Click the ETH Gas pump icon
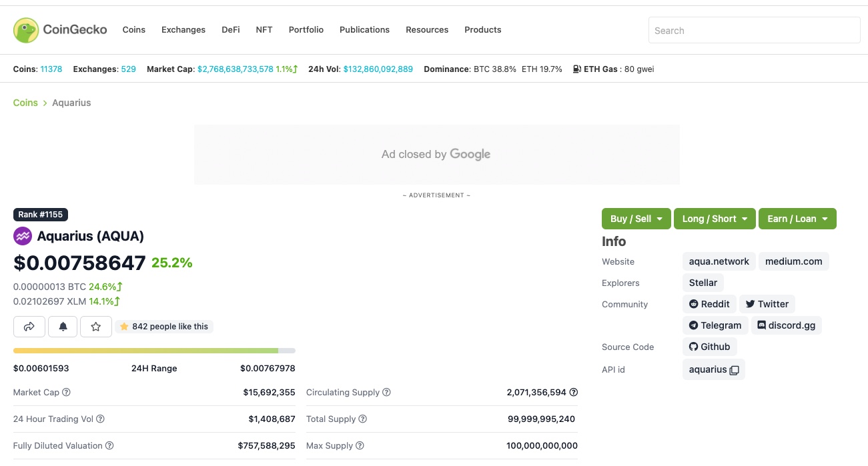 577,69
